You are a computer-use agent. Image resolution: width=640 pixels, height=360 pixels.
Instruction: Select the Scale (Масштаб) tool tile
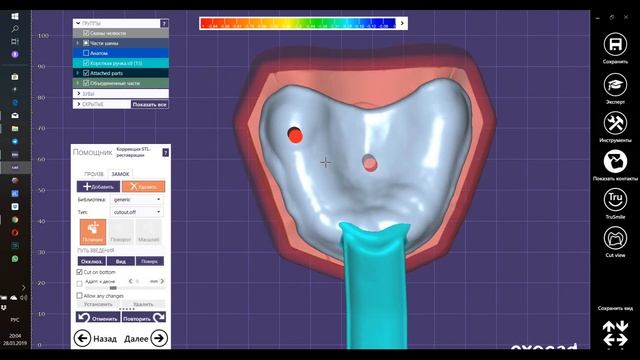(149, 232)
